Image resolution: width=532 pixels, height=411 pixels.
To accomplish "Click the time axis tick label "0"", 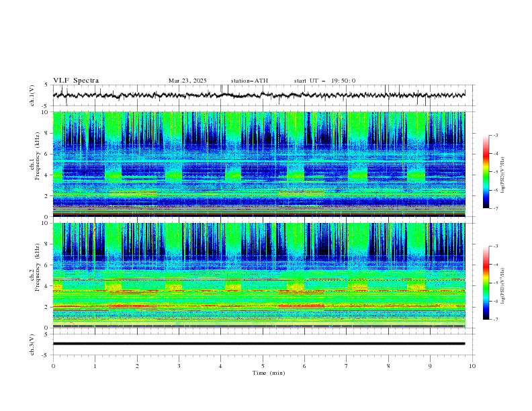I will [53, 366].
